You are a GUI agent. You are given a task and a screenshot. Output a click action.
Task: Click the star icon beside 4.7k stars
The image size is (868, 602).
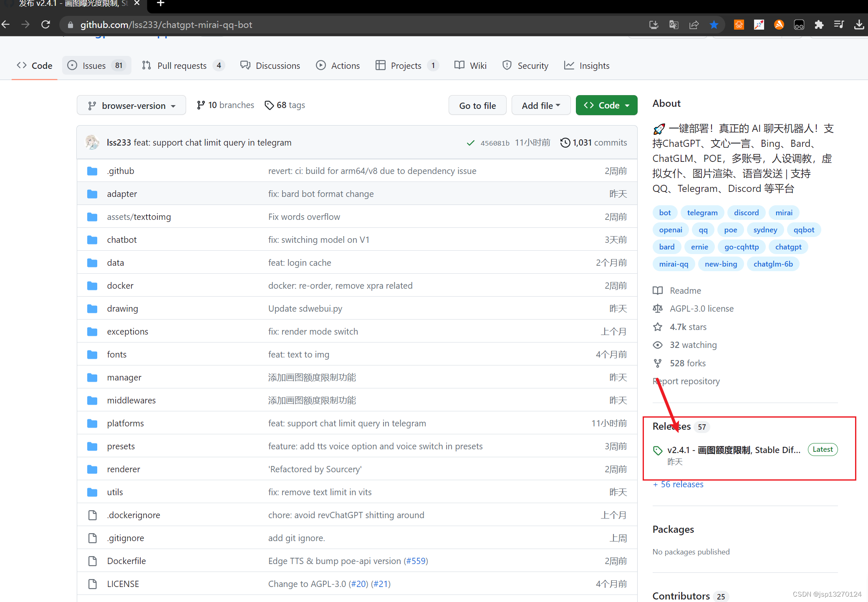(x=658, y=327)
